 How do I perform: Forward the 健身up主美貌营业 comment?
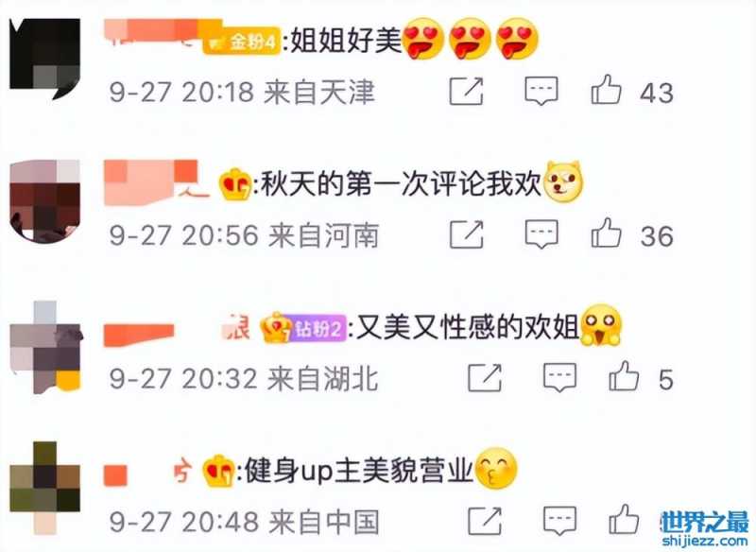coord(485,521)
